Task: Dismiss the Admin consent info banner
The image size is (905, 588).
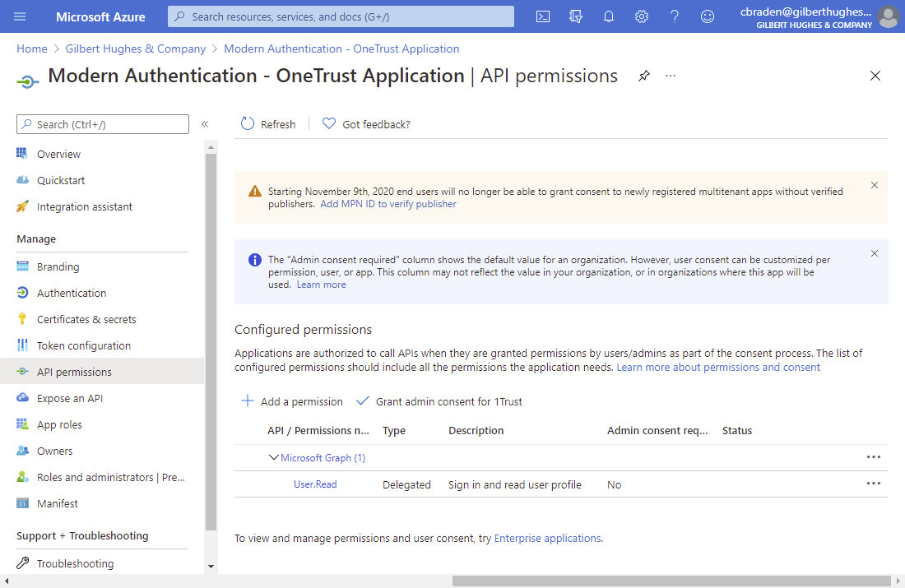Action: (875, 253)
